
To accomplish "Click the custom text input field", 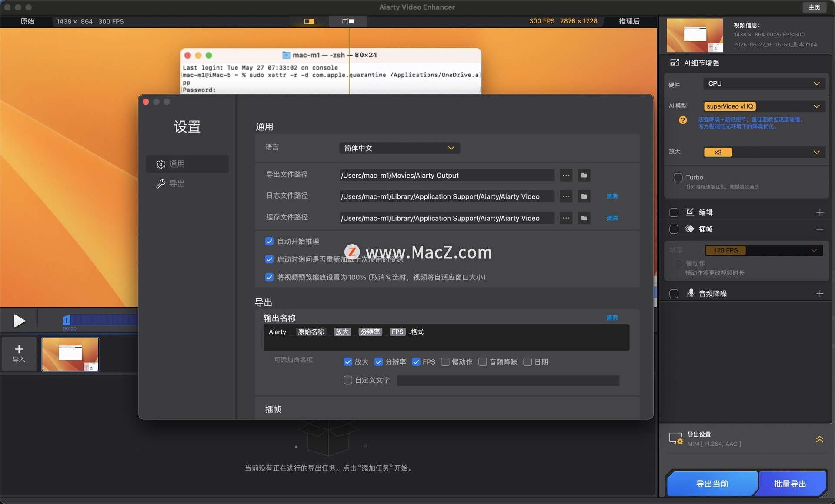I will (x=508, y=380).
